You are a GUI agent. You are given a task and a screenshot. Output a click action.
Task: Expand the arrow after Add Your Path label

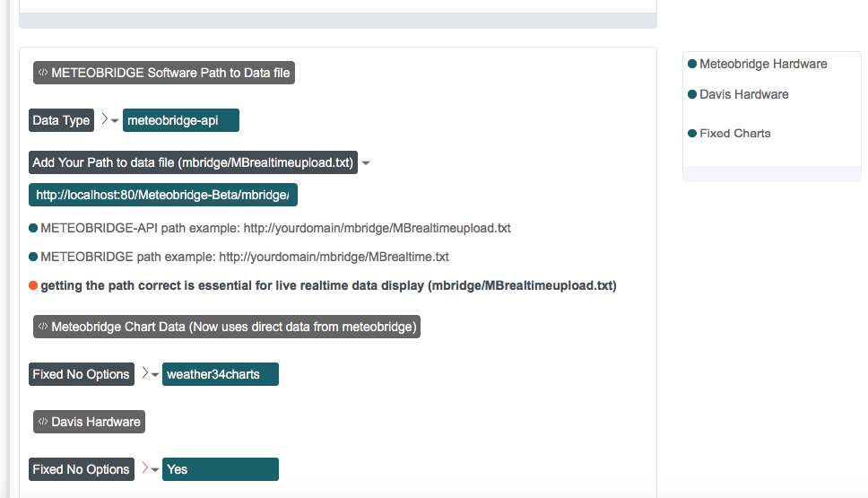366,163
